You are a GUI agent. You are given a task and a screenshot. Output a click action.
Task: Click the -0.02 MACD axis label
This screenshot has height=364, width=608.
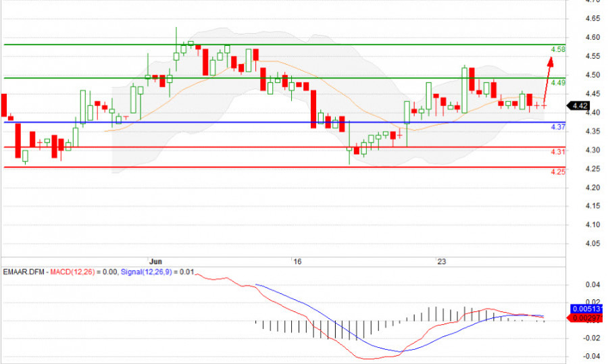point(592,338)
